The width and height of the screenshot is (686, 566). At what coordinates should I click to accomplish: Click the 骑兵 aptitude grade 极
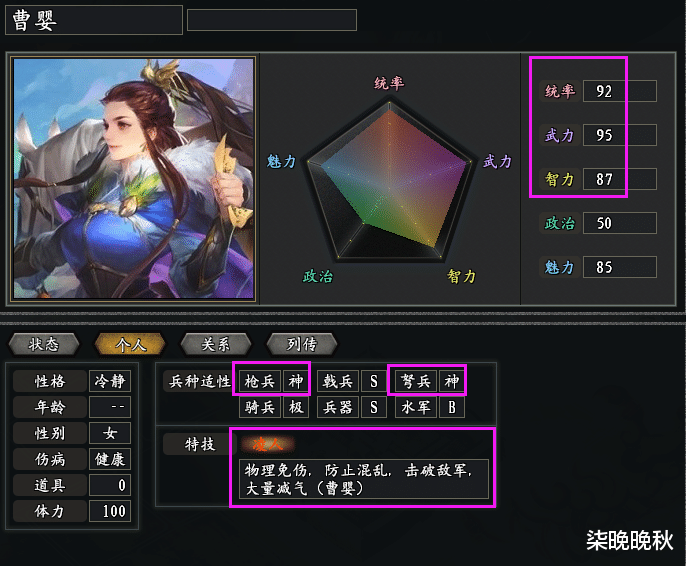click(x=295, y=407)
